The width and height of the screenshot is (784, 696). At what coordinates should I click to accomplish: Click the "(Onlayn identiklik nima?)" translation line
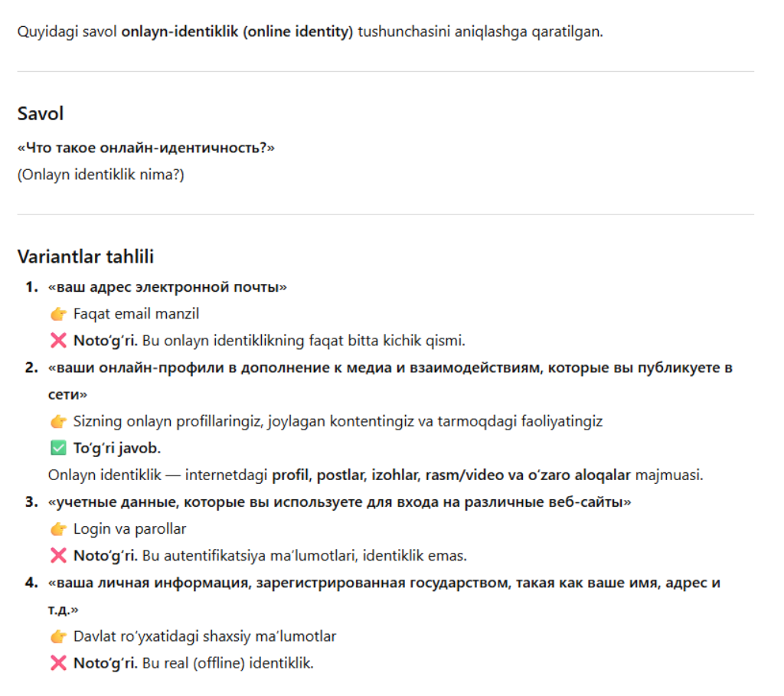tap(100, 175)
